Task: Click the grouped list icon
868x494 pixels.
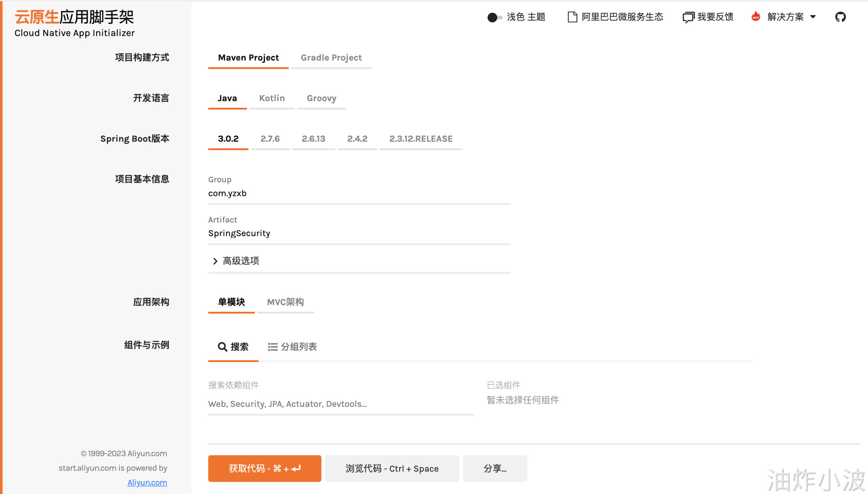Action: [272, 347]
